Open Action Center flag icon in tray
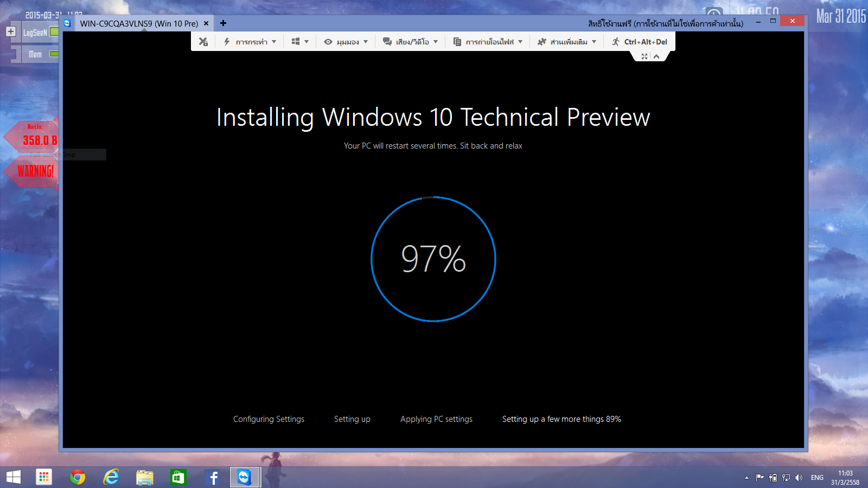 [x=759, y=478]
